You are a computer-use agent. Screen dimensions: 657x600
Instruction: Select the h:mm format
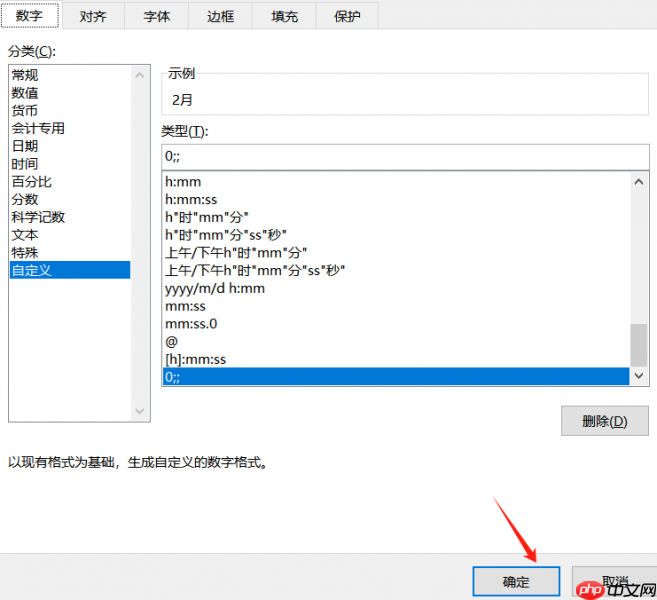pyautogui.click(x=396, y=182)
